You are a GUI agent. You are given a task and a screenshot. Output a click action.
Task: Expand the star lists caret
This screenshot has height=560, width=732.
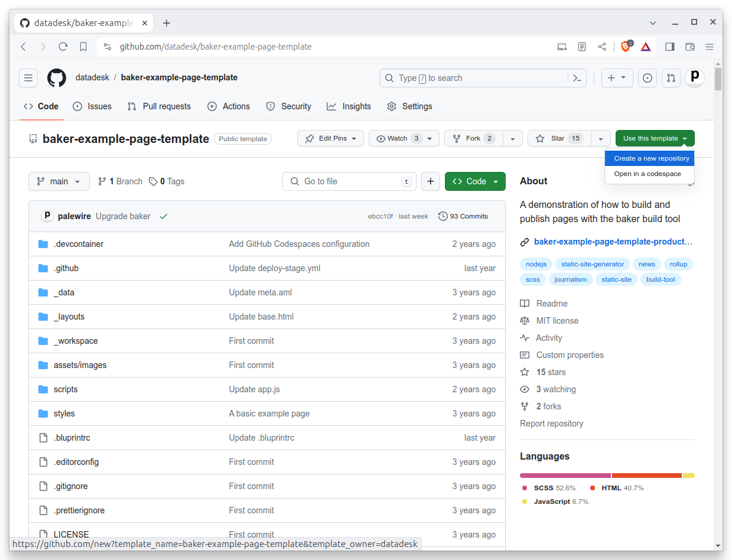pos(601,138)
